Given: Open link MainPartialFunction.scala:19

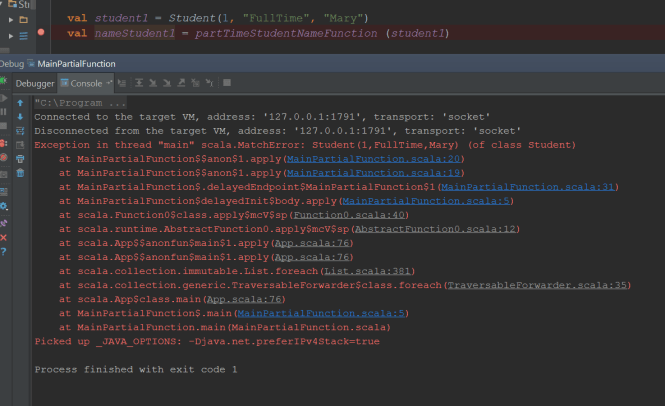Looking at the screenshot, I should (x=373, y=173).
